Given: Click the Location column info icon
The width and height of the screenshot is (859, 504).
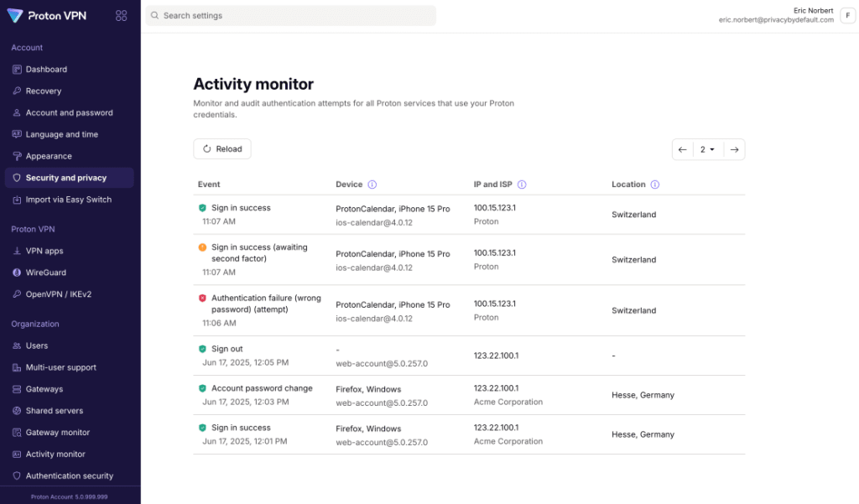Looking at the screenshot, I should pyautogui.click(x=655, y=184).
